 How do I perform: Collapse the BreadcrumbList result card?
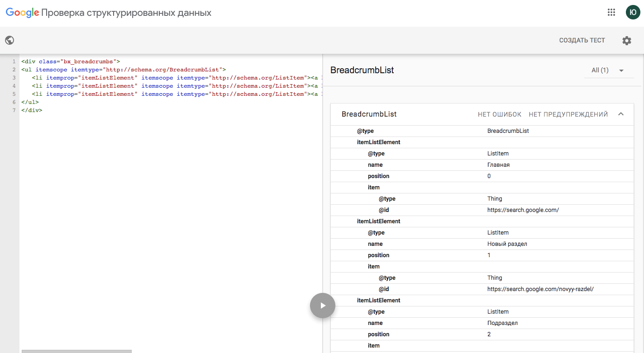(621, 114)
